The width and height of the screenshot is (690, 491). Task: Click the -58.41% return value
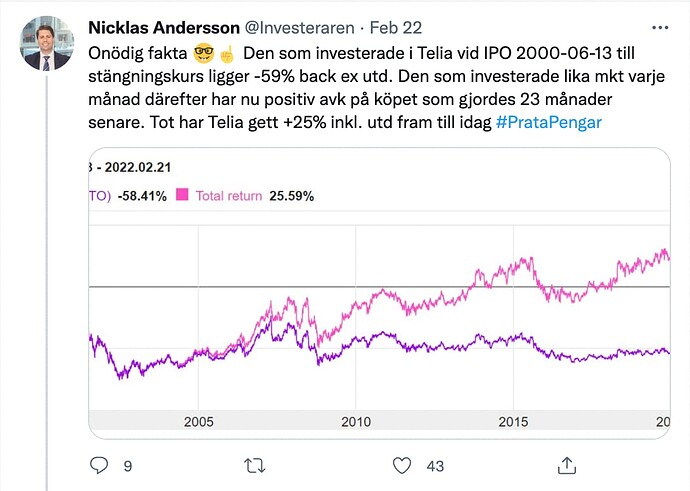141,196
